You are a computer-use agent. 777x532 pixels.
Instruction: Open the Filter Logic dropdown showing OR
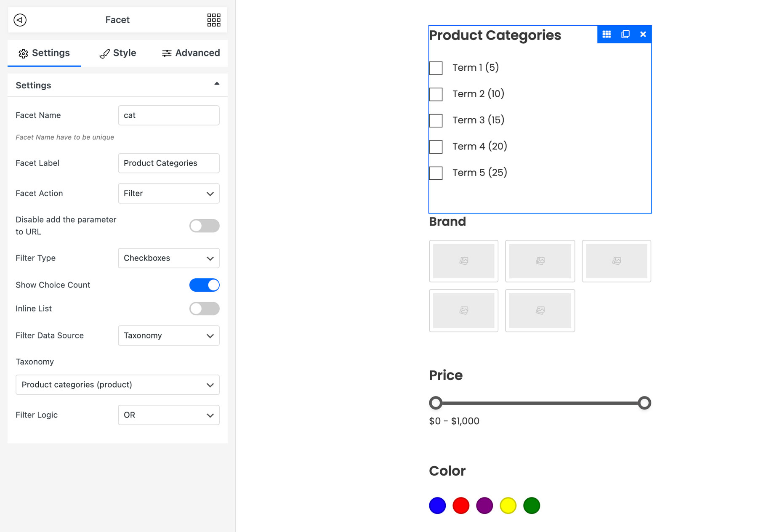[x=168, y=415]
